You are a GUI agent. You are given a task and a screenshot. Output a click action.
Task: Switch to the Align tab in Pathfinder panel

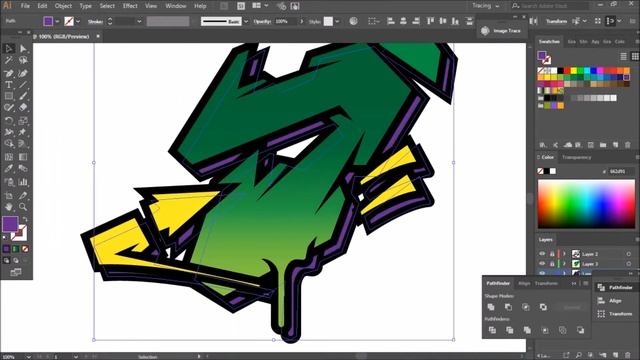click(524, 283)
